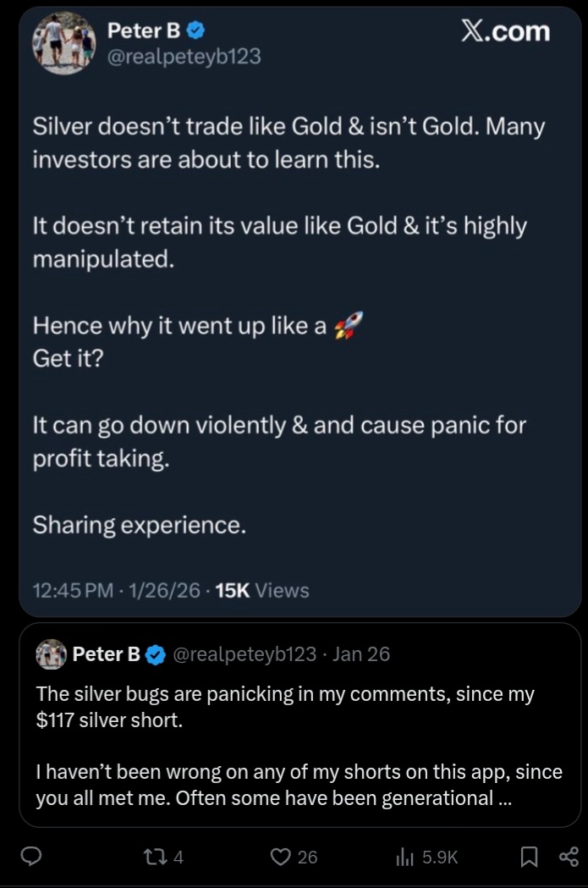Click the Peter B name in quoted post

107,654
